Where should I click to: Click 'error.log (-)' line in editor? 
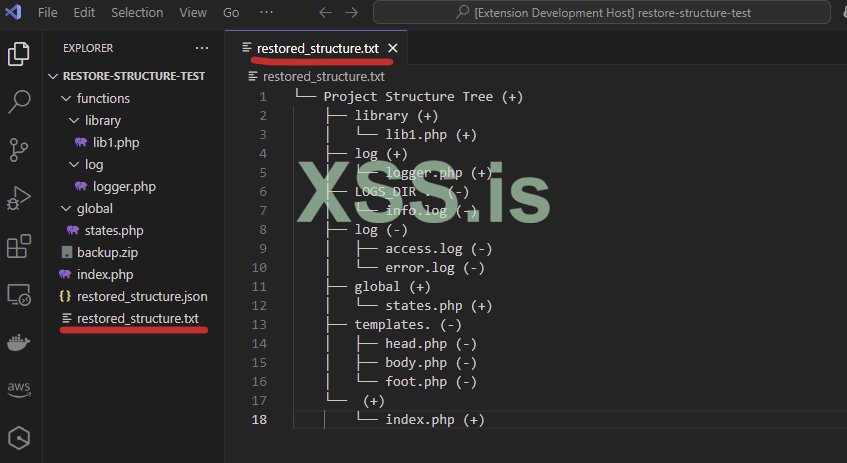pos(434,267)
